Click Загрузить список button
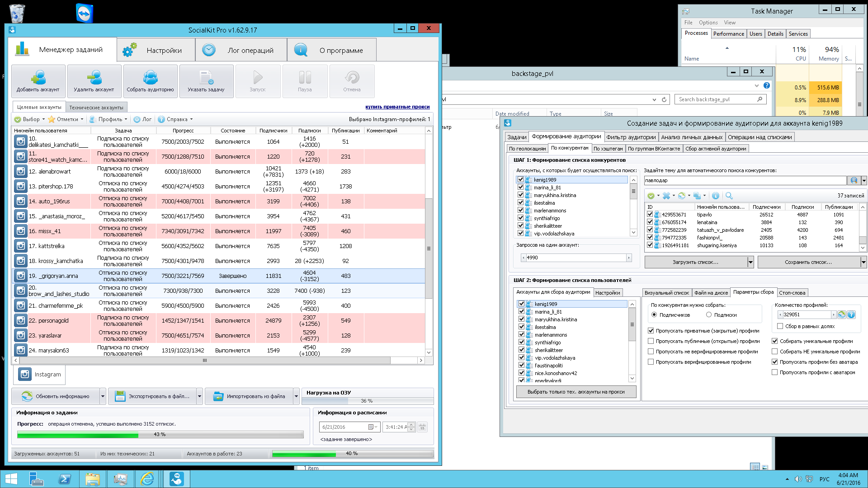 (696, 262)
